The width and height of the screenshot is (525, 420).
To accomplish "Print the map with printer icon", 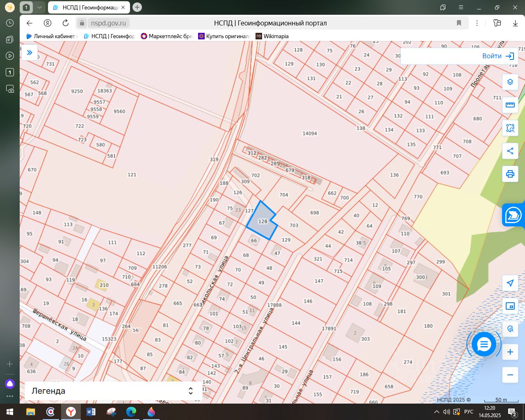I will pyautogui.click(x=510, y=174).
